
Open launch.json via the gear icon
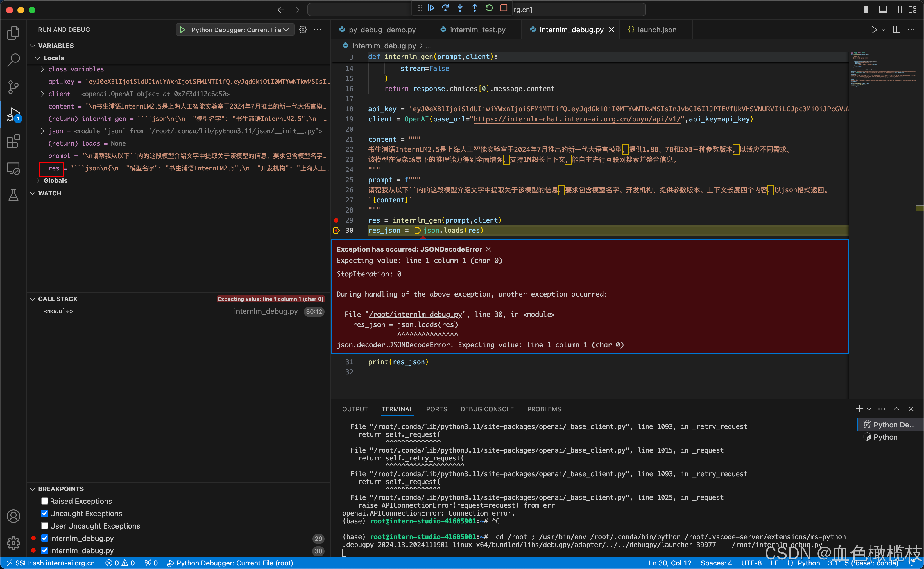click(303, 30)
